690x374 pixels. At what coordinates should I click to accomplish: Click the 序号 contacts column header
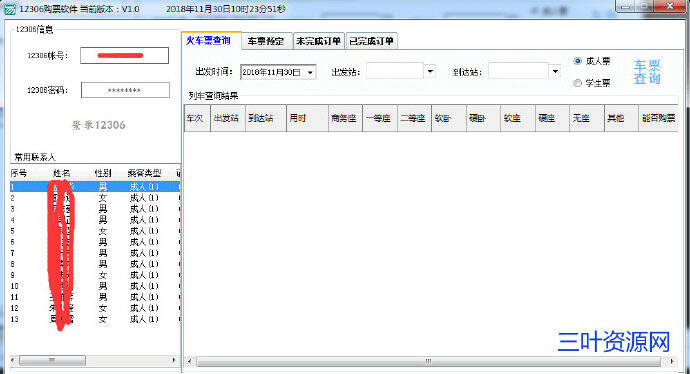click(x=18, y=173)
